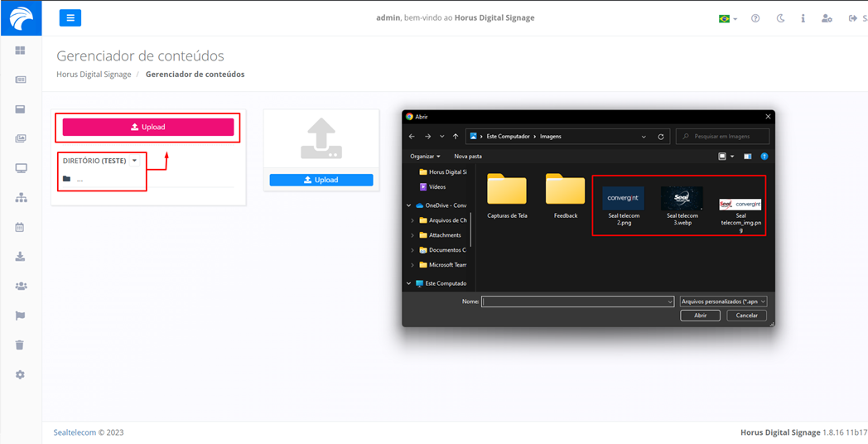Open the dashboard icon in the sidebar
The image size is (868, 444).
pos(21,51)
